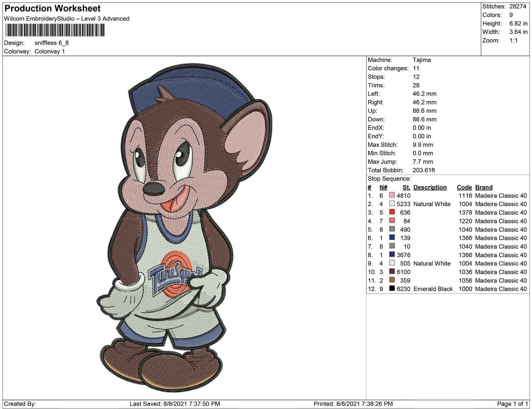Click "Madeira Classic 40" in the 4810-stitch row
The width and height of the screenshot is (532, 409).
tap(501, 196)
